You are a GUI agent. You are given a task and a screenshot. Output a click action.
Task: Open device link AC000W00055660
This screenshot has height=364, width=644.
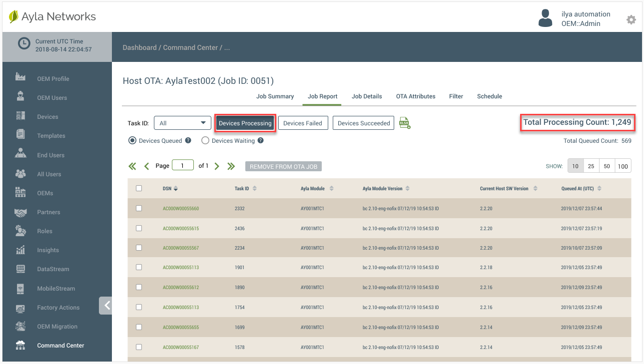tap(181, 208)
